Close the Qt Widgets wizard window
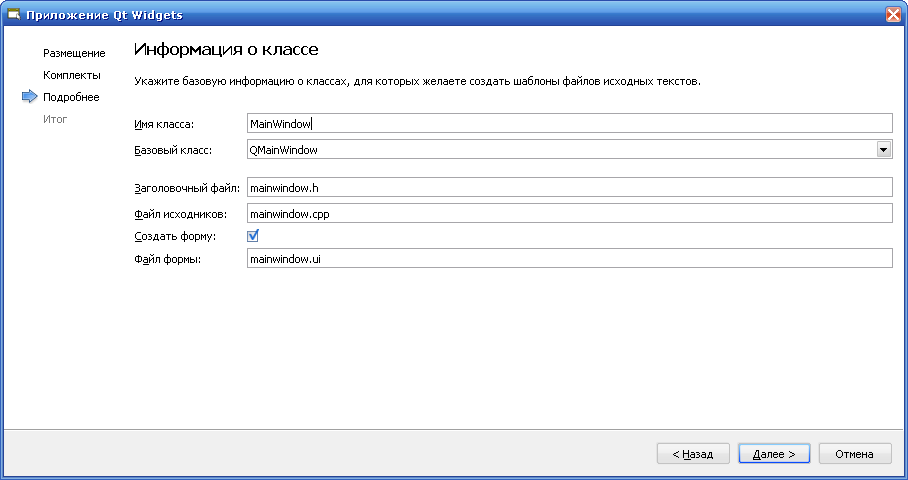908x480 pixels. point(894,14)
